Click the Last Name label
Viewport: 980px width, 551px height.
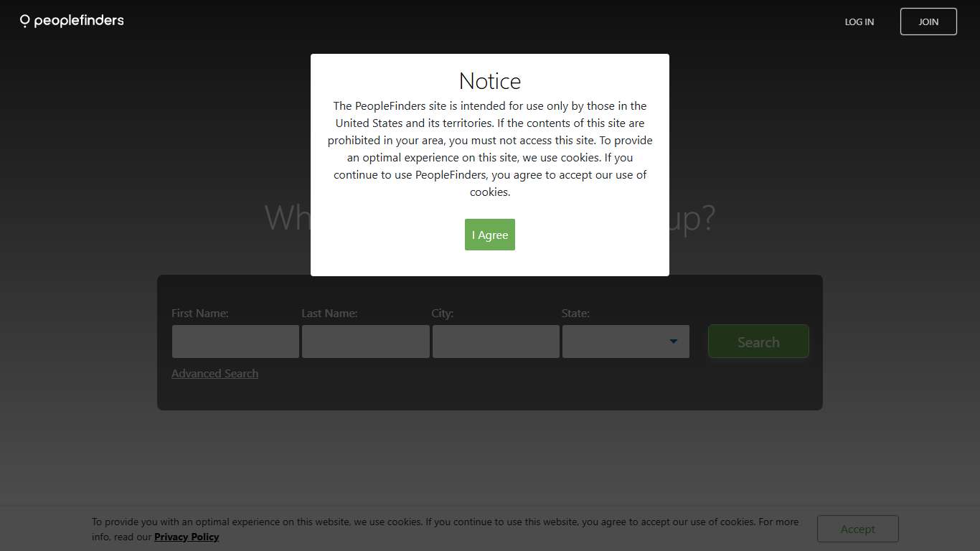(x=329, y=313)
